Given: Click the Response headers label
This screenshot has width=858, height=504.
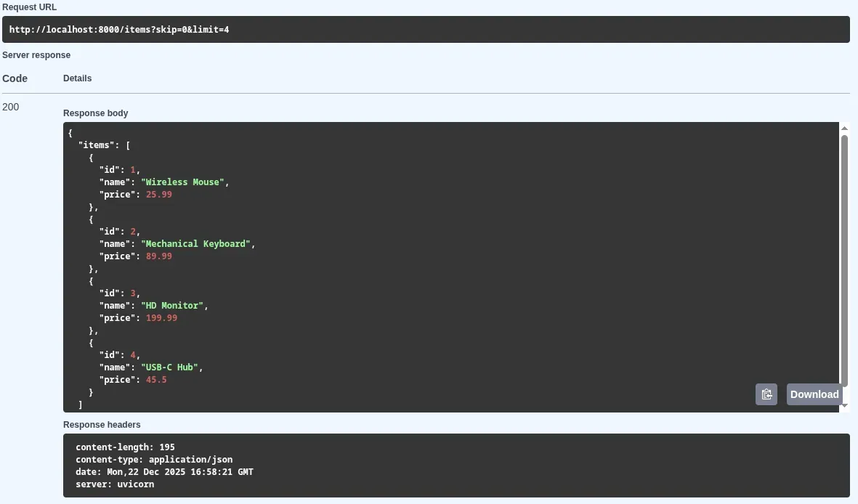Looking at the screenshot, I should pyautogui.click(x=102, y=424).
